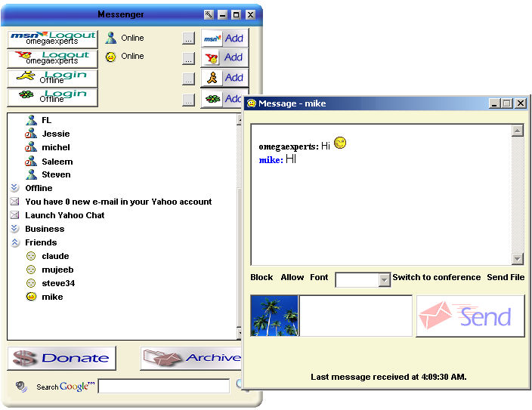Close the Message - mike window

click(x=521, y=103)
